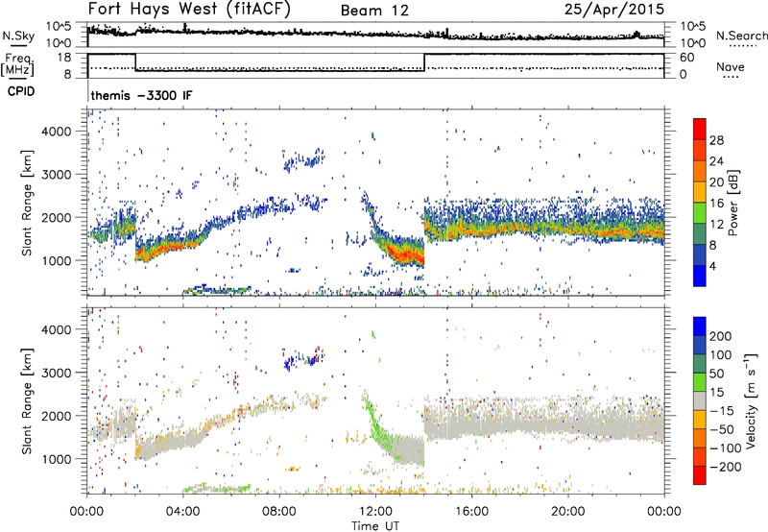
Task: Pick the red bottom Velocity colorbar segment
Action: (700, 475)
